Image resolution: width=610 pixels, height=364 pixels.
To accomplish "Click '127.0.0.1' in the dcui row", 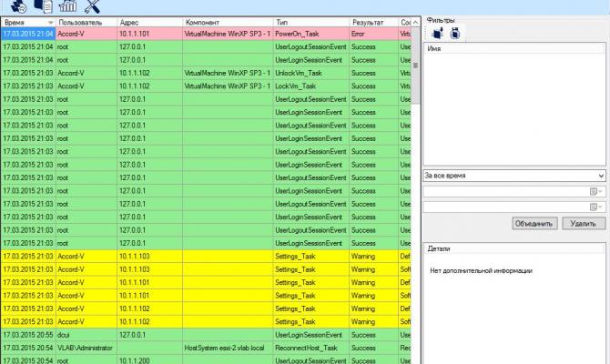I will tap(149, 335).
